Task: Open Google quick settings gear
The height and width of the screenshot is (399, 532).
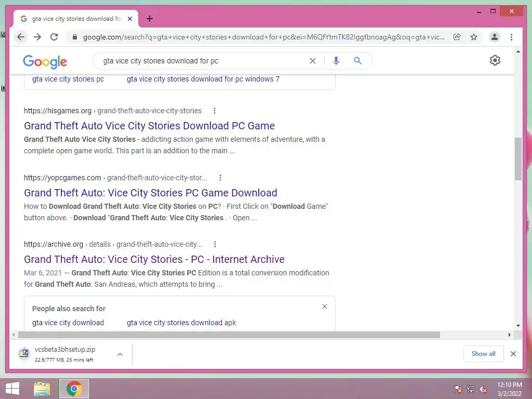Action: tap(495, 60)
